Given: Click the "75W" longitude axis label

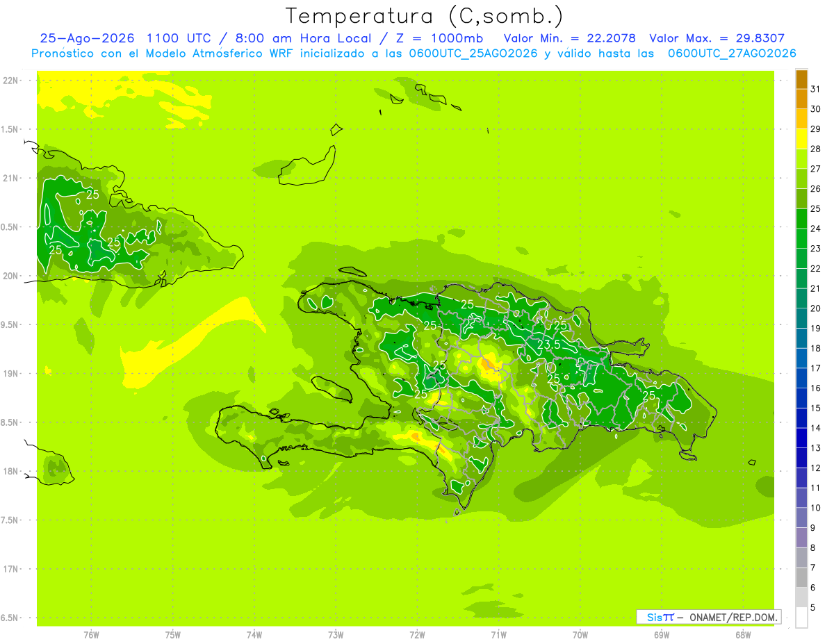Looking at the screenshot, I should click(x=173, y=635).
